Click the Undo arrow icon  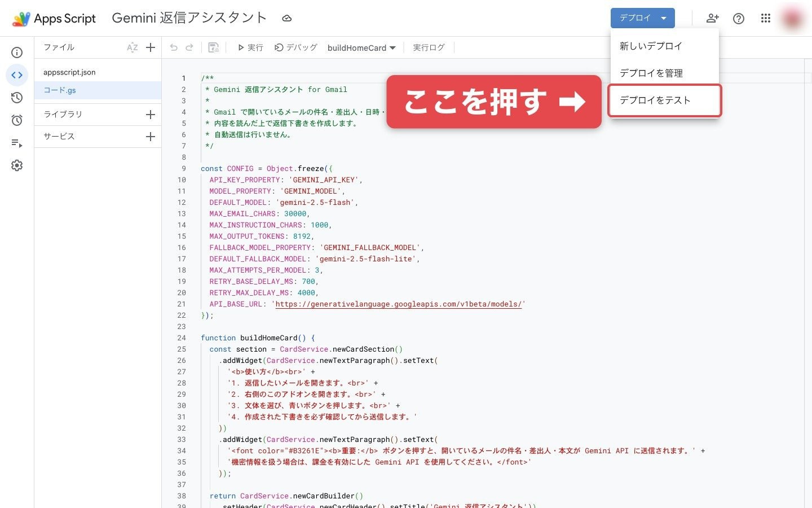pos(174,47)
